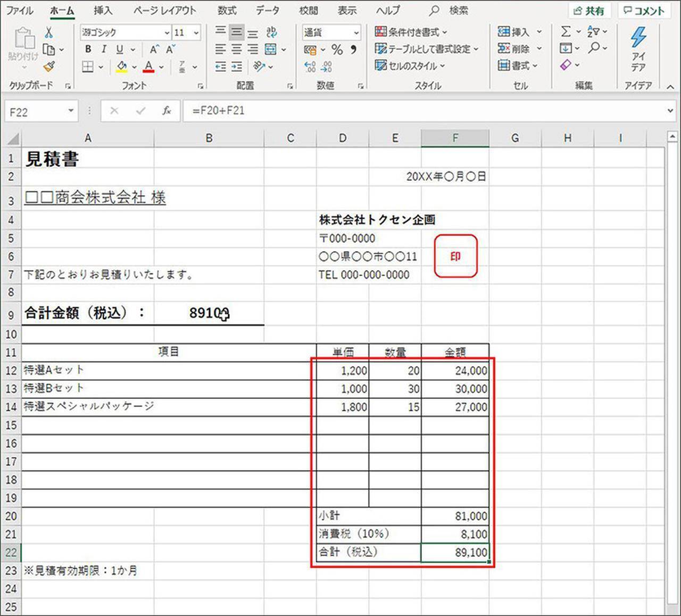Open the 游ゴシック font name dropdown
The image size is (681, 616).
(166, 32)
